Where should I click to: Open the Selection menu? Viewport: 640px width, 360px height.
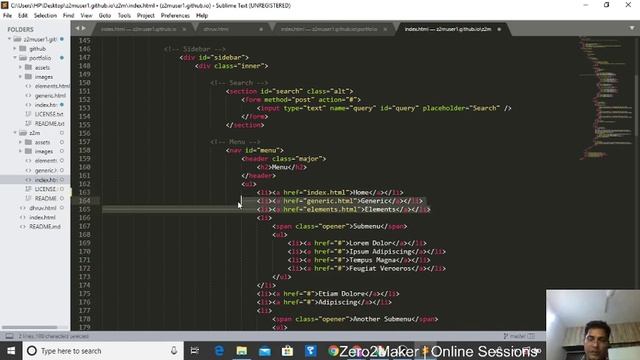point(45,16)
